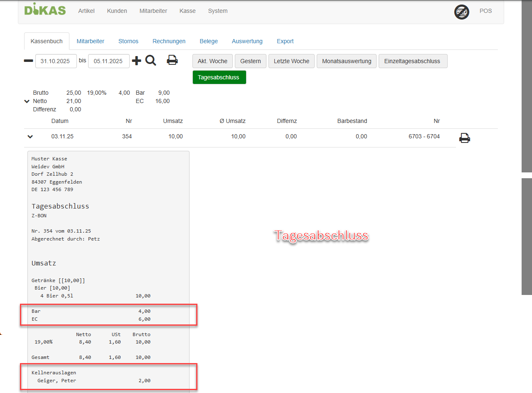Open the POS link
Screen dimensions: 532x393
[485, 11]
